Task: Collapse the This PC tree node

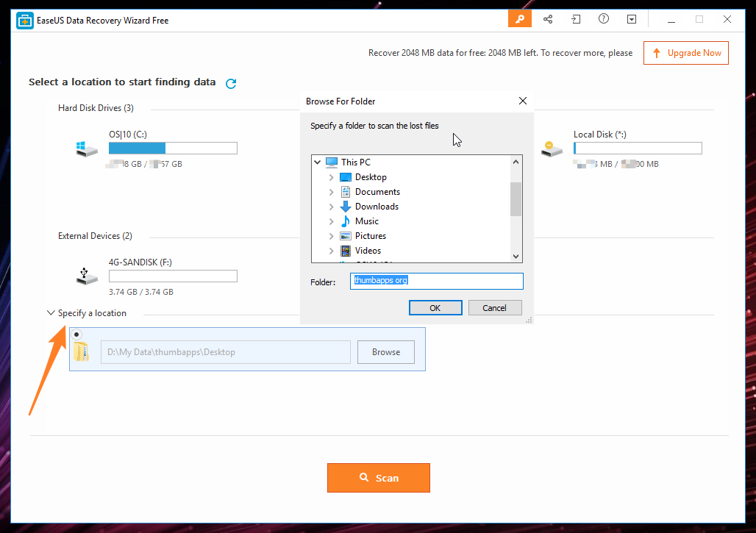Action: pos(317,162)
